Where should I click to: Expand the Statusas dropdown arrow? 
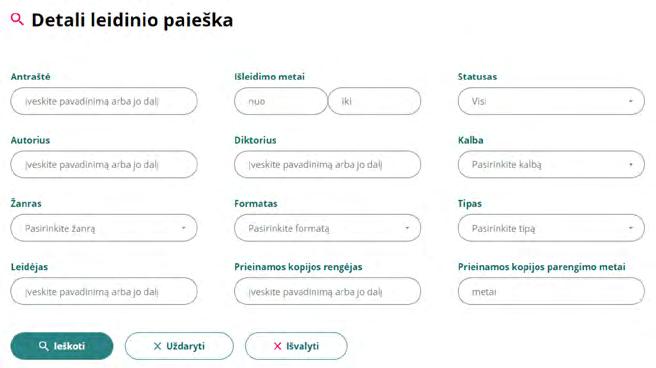[x=630, y=101]
